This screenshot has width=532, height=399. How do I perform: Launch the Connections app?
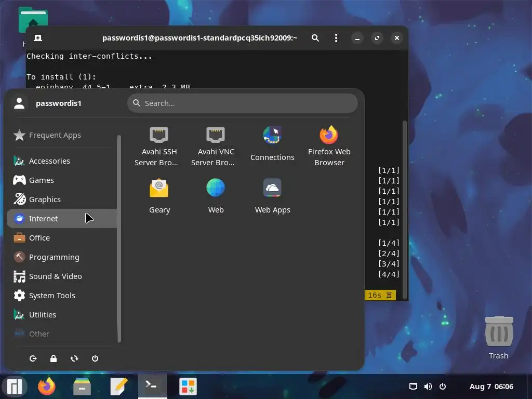272,144
